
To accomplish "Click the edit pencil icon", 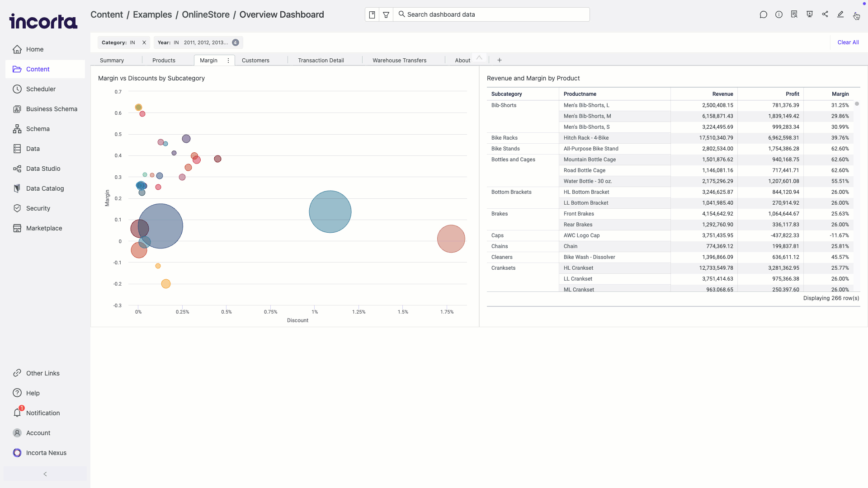I will (x=840, y=14).
